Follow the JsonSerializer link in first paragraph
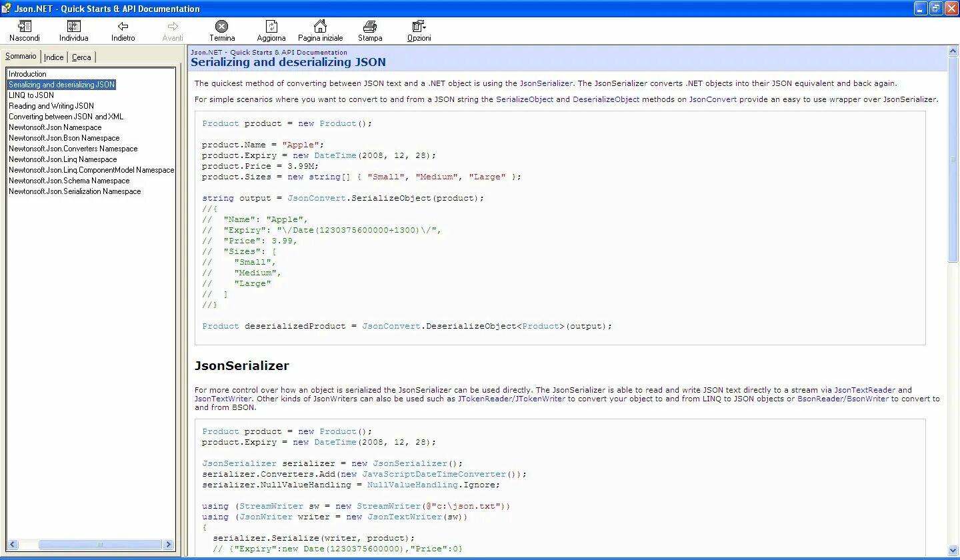 point(546,83)
